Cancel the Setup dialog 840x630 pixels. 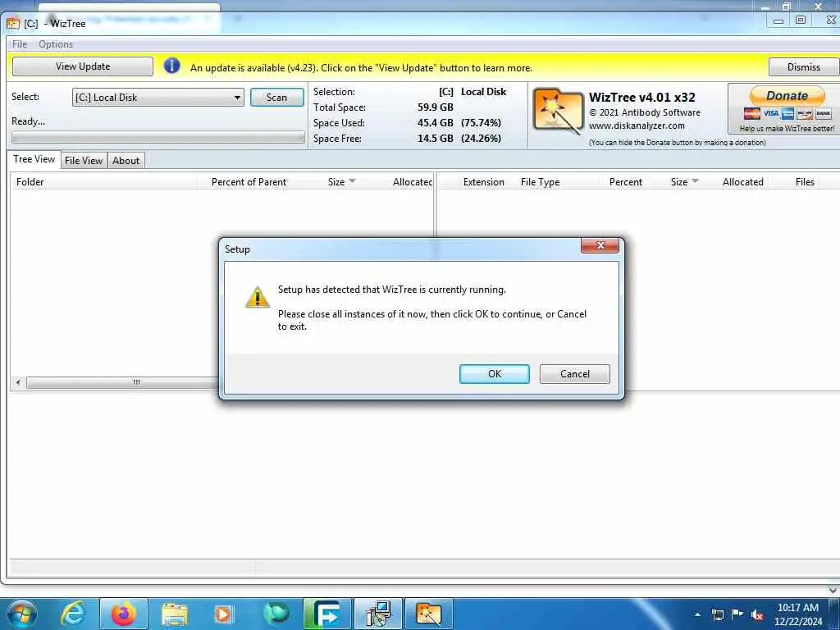[x=574, y=374]
